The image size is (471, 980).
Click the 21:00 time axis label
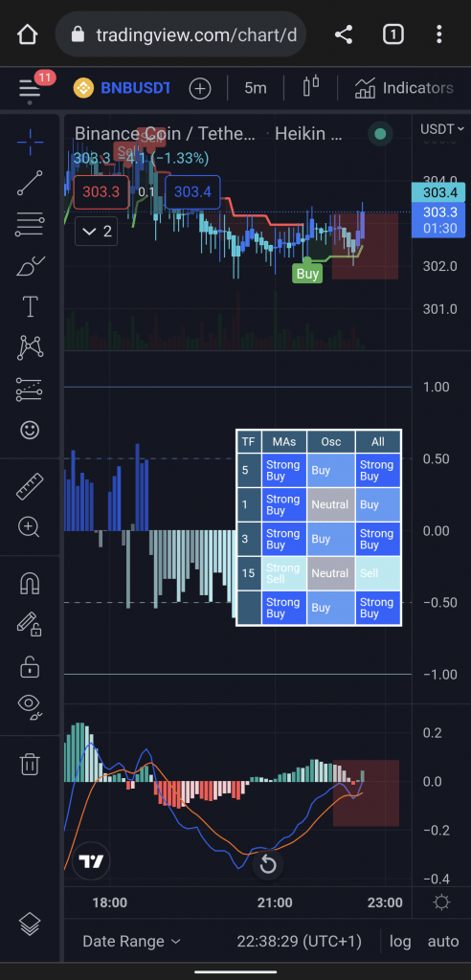(x=275, y=902)
